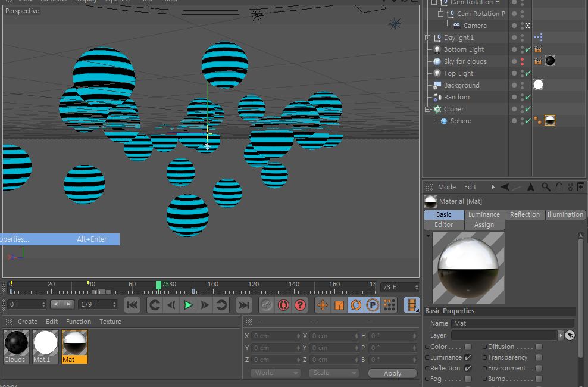Enable the Fog channel checkbox
Viewport: 588px width, 387px height.
click(468, 379)
